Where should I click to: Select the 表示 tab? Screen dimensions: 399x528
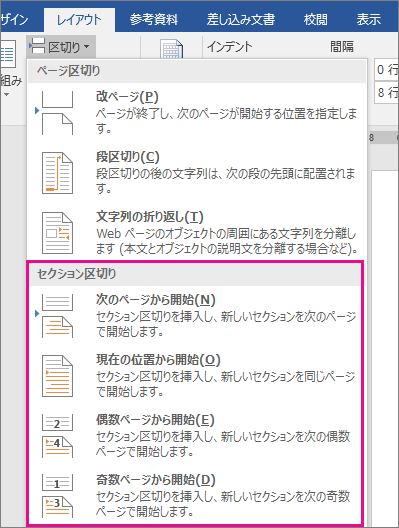[369, 20]
